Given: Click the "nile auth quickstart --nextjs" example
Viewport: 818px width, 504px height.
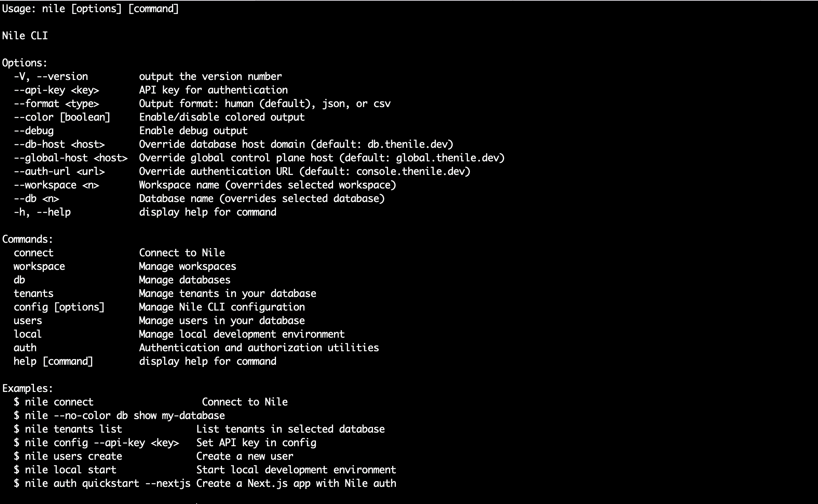Looking at the screenshot, I should tap(107, 483).
